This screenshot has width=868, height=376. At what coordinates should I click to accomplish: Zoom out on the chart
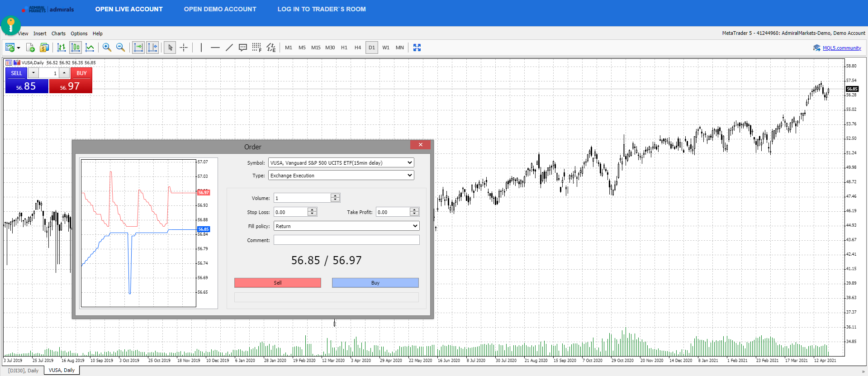(120, 48)
